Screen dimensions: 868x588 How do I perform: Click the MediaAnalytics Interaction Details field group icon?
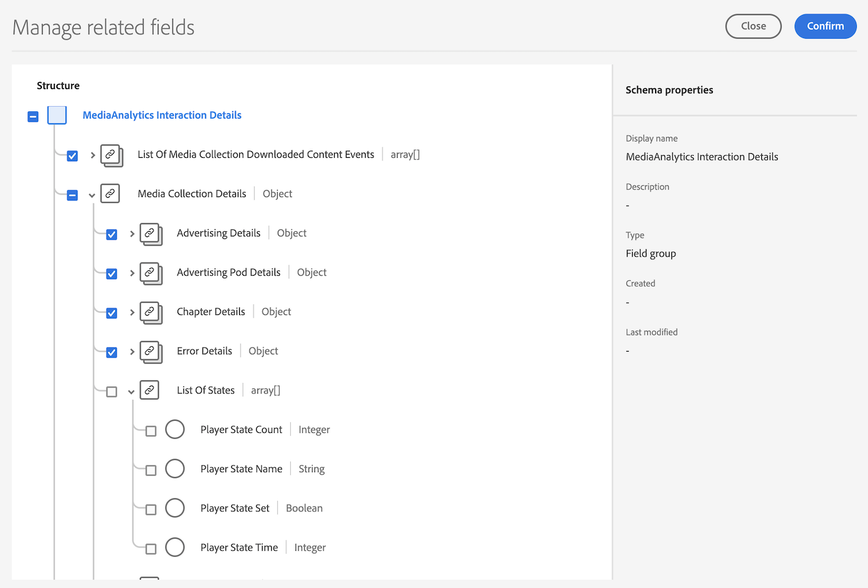click(57, 115)
